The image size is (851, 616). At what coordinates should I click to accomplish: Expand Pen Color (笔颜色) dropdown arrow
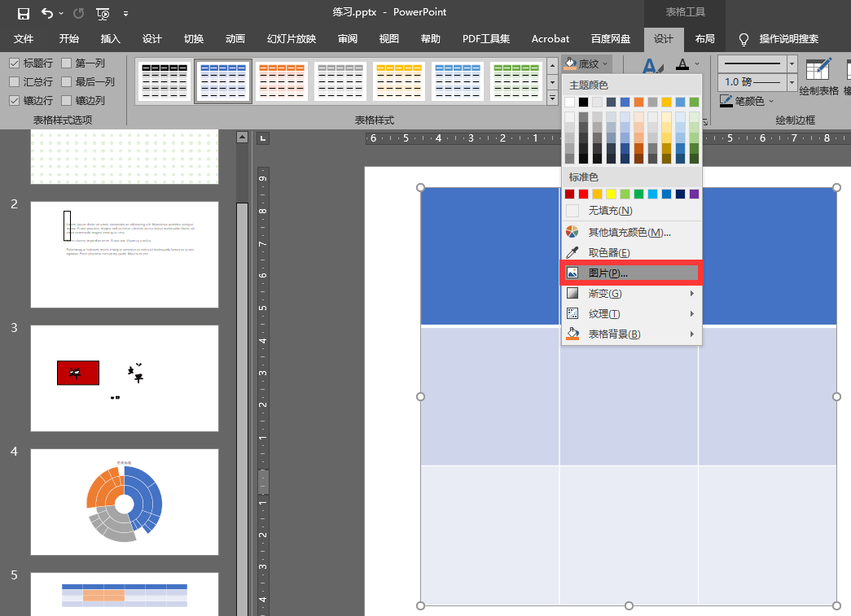tap(771, 102)
